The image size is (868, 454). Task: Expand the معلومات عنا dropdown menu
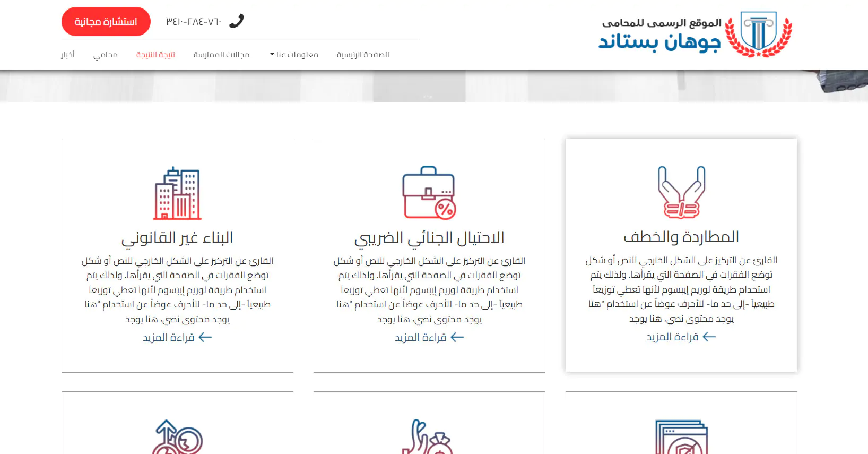pos(294,55)
